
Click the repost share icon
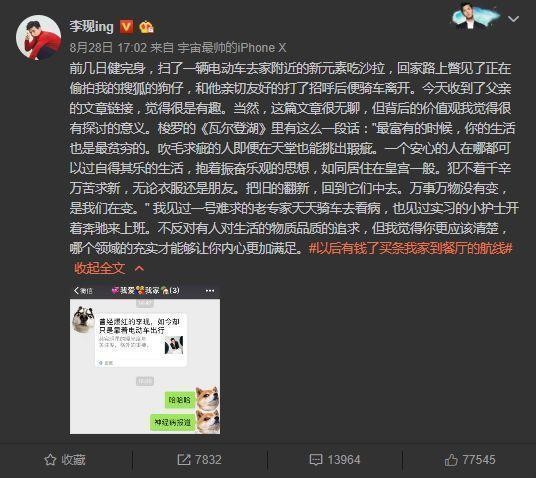pyautogui.click(x=184, y=460)
